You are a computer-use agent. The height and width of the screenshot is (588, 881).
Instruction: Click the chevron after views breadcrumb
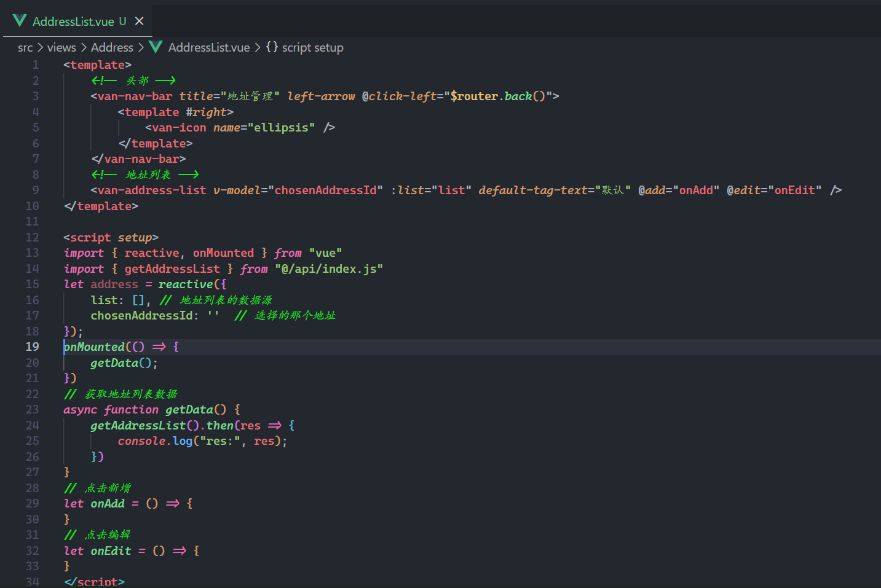[x=84, y=48]
